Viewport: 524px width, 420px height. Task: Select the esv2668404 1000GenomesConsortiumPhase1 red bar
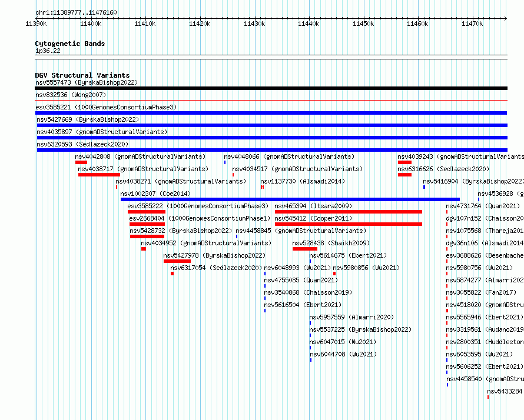[x=147, y=224]
